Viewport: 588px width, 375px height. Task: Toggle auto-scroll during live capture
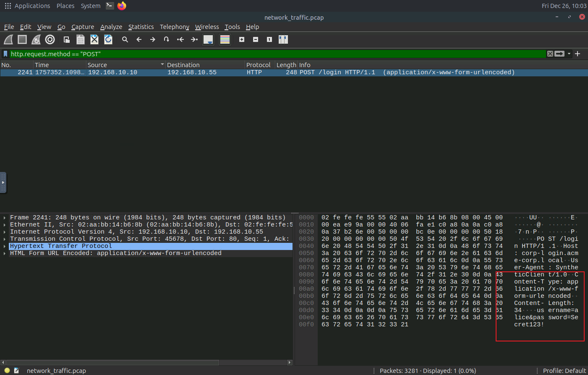(x=208, y=39)
